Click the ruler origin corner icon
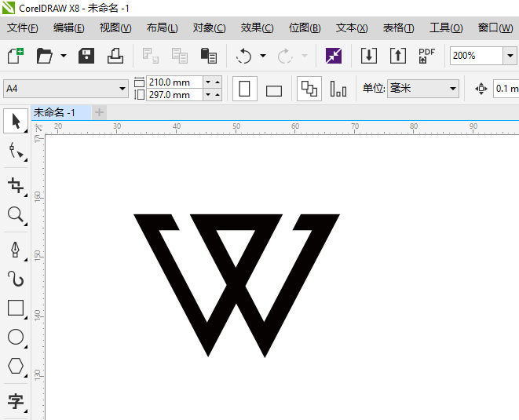The height and width of the screenshot is (420, 519). [38, 128]
